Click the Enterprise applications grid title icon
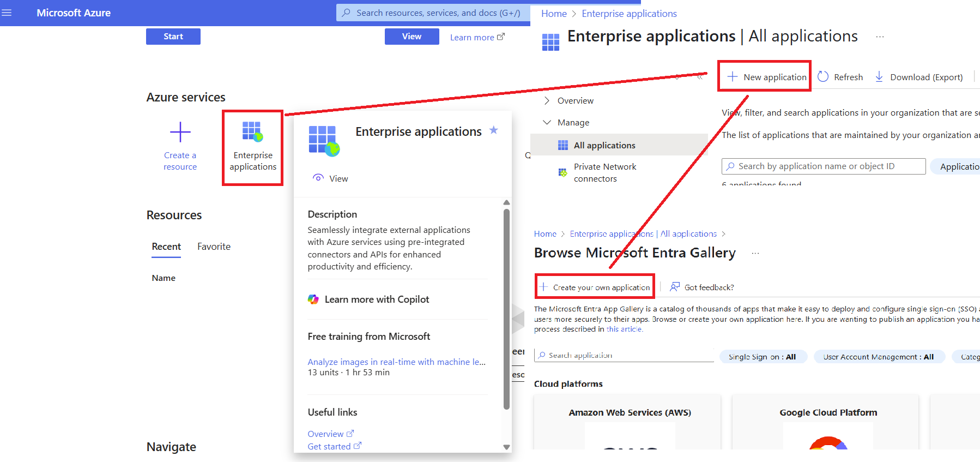The image size is (980, 462). (x=551, y=42)
